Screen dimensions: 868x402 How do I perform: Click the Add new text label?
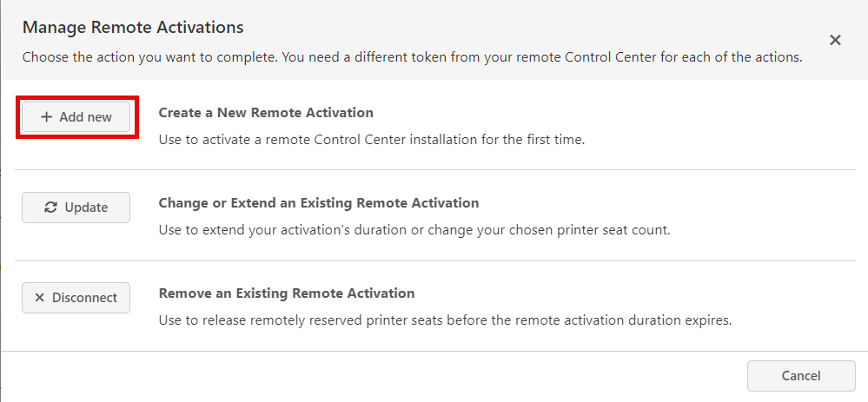pyautogui.click(x=85, y=117)
